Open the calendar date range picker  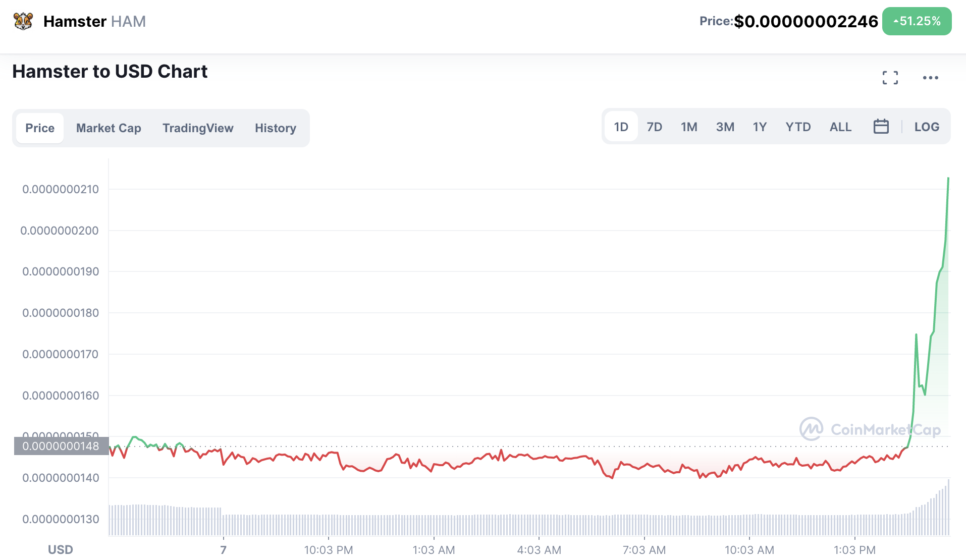pos(881,127)
